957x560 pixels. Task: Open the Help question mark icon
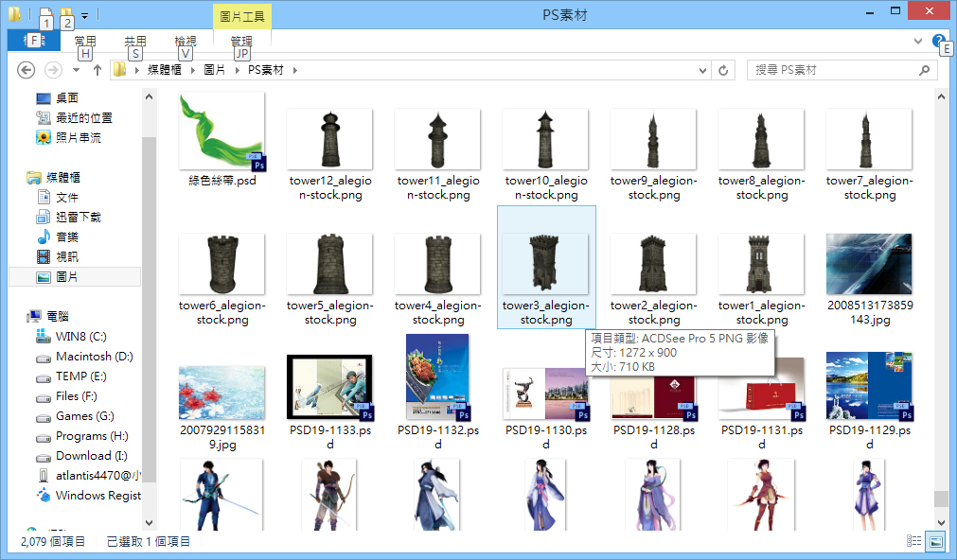tap(937, 41)
